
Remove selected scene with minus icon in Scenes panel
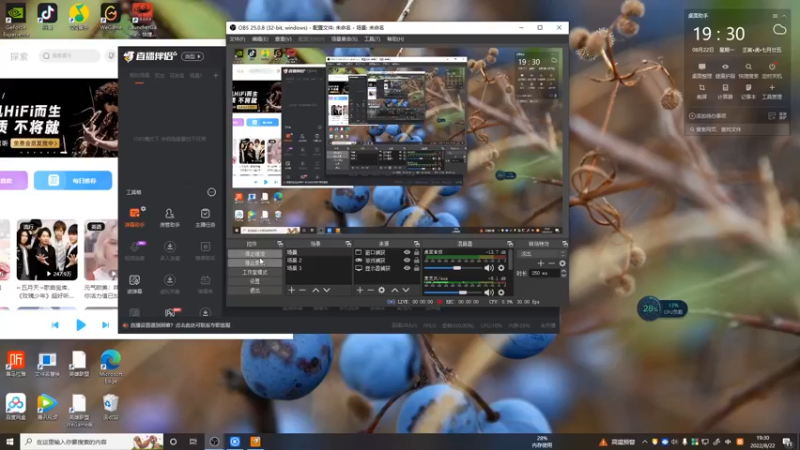303,290
